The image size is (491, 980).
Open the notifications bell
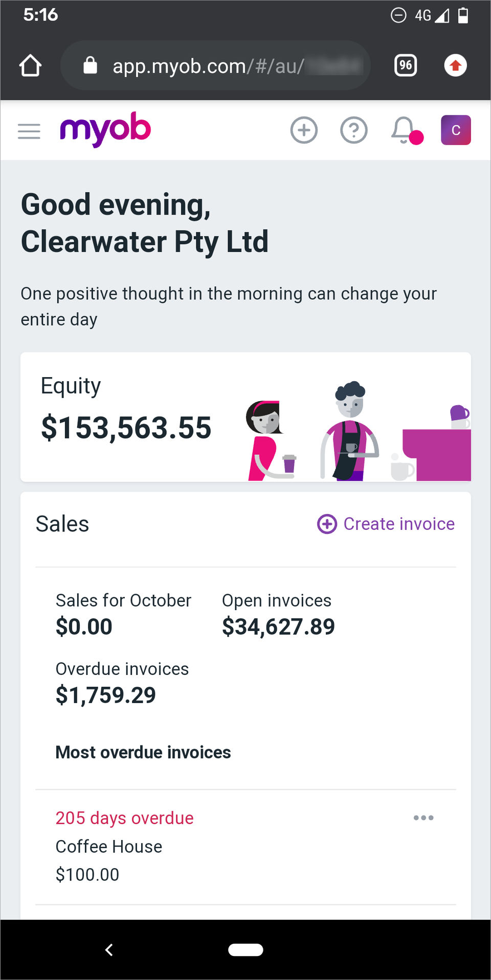point(404,130)
